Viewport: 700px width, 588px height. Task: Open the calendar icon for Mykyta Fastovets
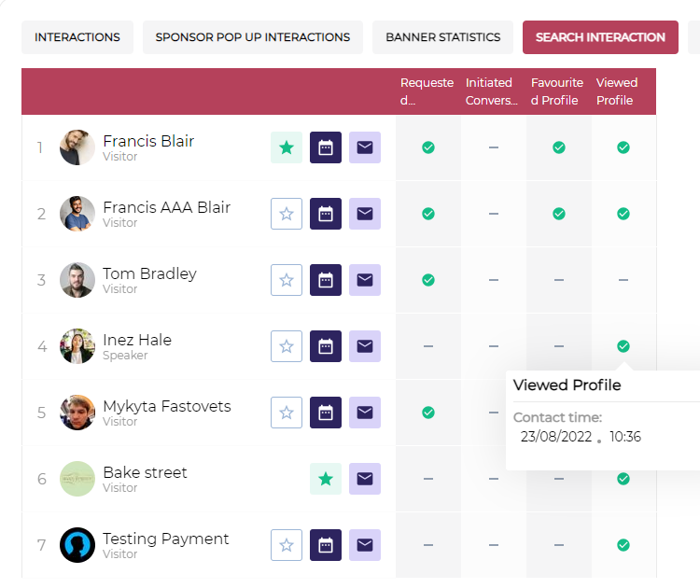click(x=326, y=413)
